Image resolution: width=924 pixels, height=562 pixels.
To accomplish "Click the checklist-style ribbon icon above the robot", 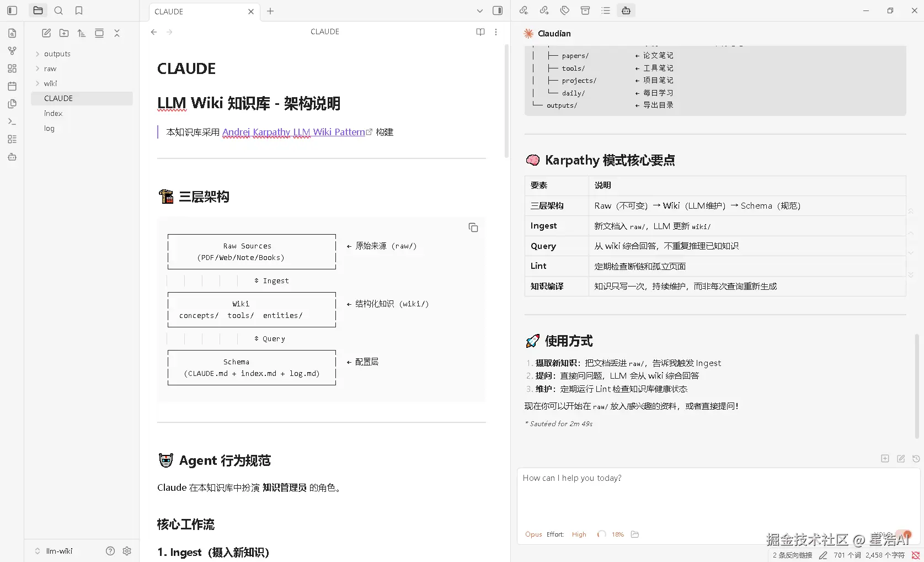I will (12, 139).
